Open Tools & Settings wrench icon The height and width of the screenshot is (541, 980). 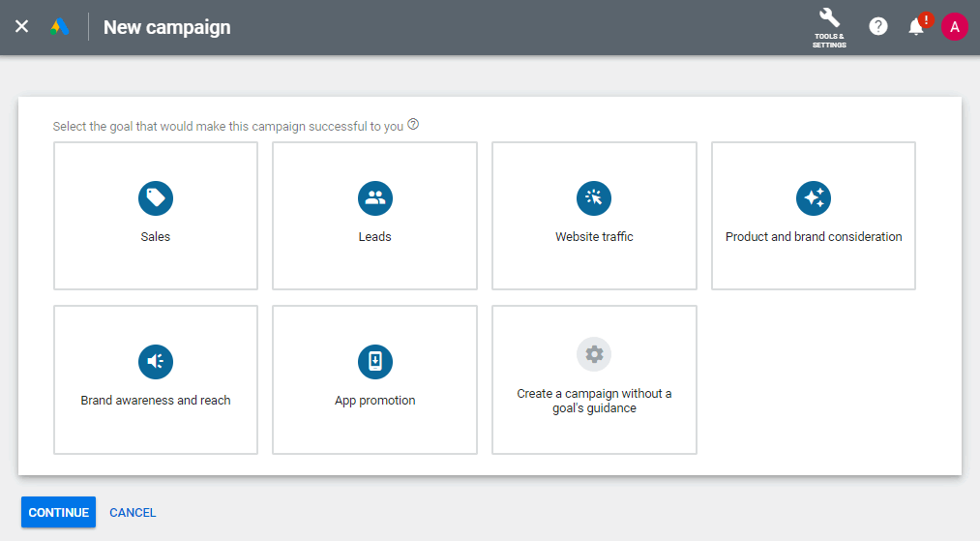pyautogui.click(x=829, y=27)
